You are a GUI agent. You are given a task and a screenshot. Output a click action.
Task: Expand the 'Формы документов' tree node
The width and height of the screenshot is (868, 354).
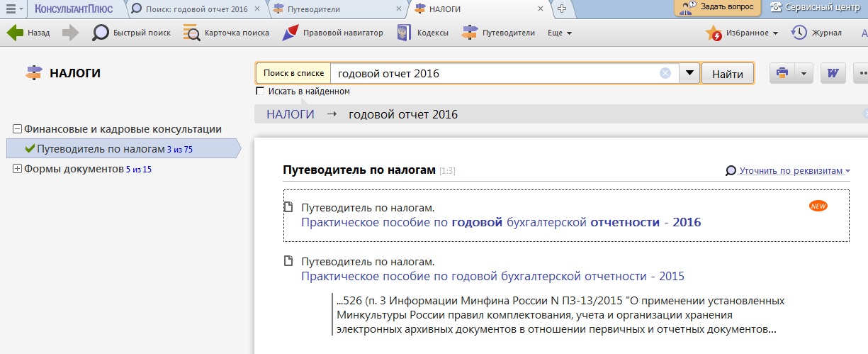(x=17, y=169)
